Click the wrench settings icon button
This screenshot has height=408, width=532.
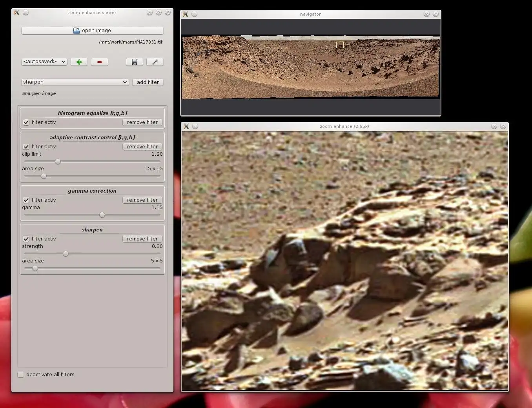click(155, 62)
